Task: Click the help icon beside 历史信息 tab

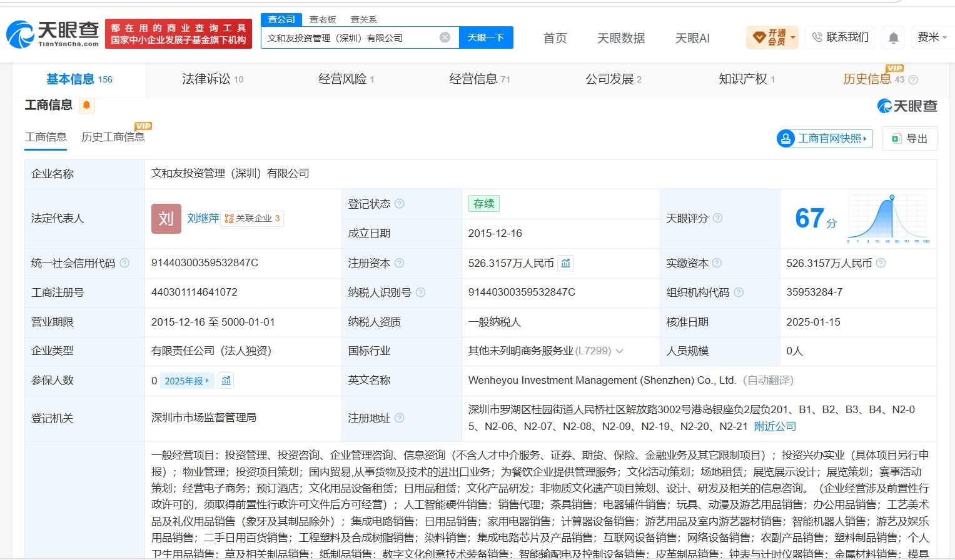Action: (913, 79)
